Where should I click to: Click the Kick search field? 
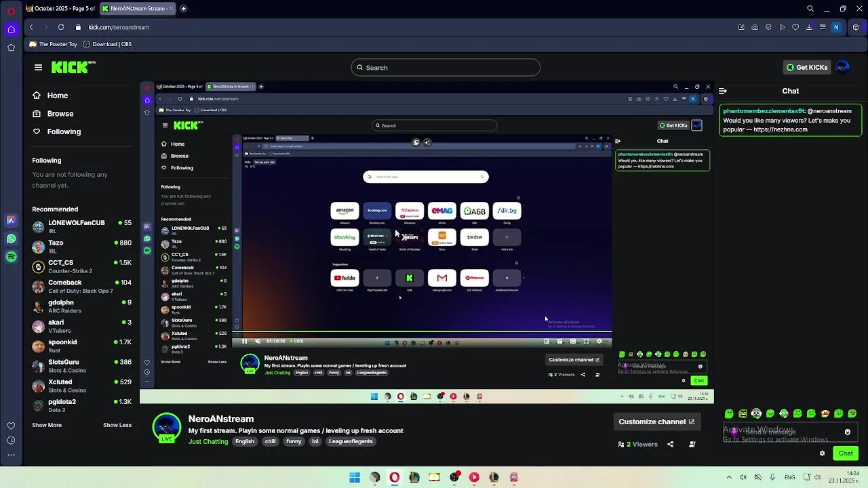446,67
